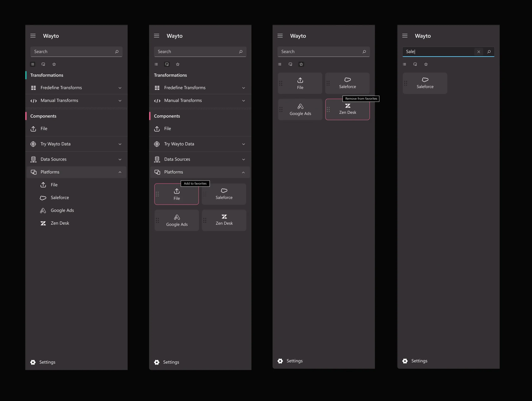Click search magnifier icon in third panel
The height and width of the screenshot is (401, 532).
(x=364, y=52)
